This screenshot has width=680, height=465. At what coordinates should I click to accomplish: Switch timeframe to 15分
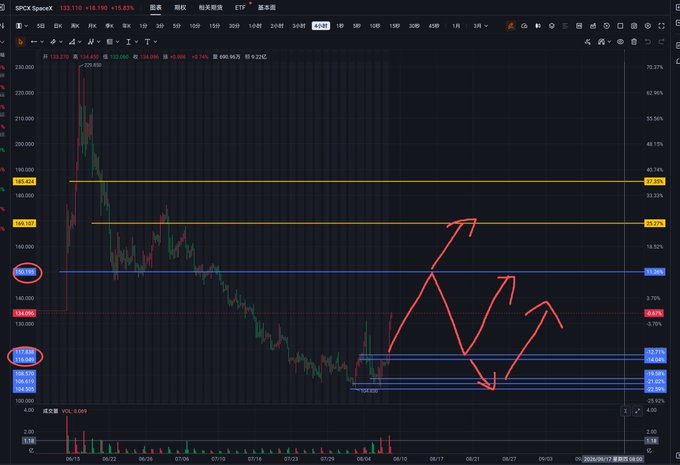(x=215, y=26)
